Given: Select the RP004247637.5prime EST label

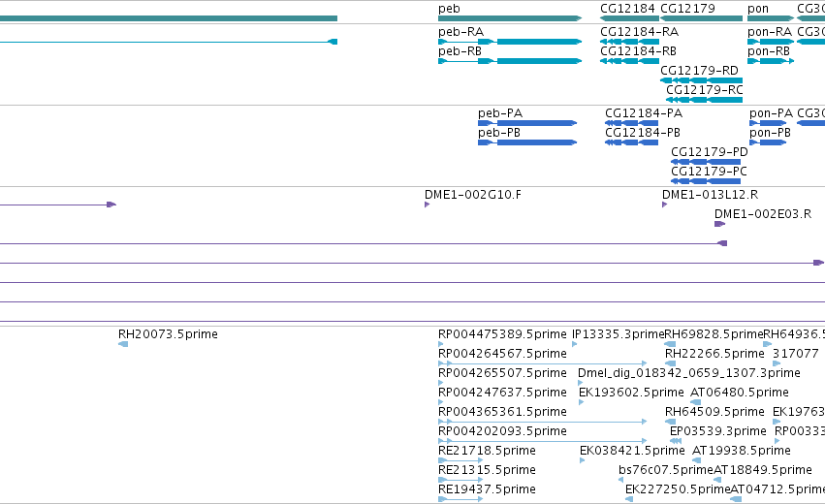Looking at the screenshot, I should (x=502, y=393).
